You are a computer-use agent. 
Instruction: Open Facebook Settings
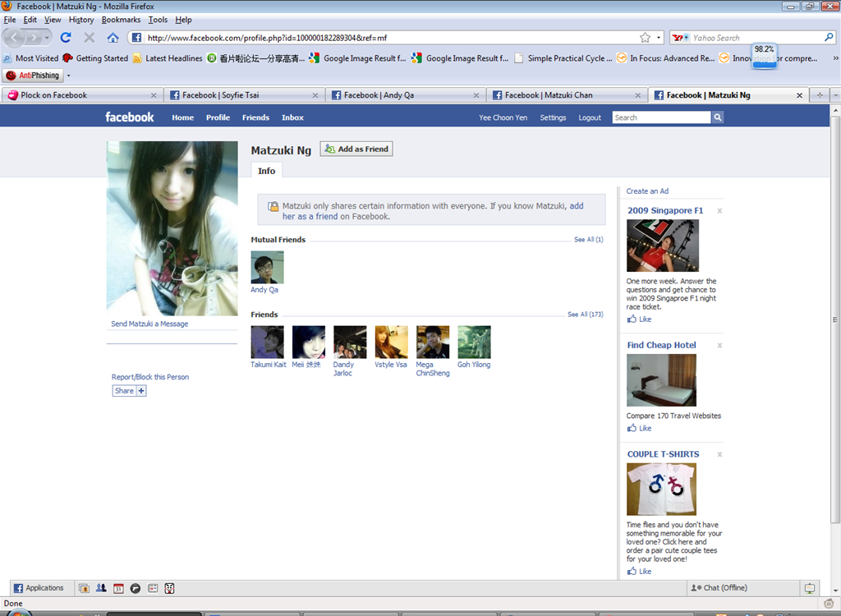(553, 117)
